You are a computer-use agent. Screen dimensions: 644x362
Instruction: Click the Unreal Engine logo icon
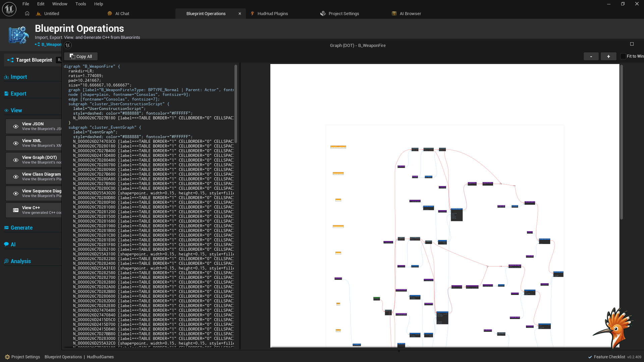click(x=9, y=9)
